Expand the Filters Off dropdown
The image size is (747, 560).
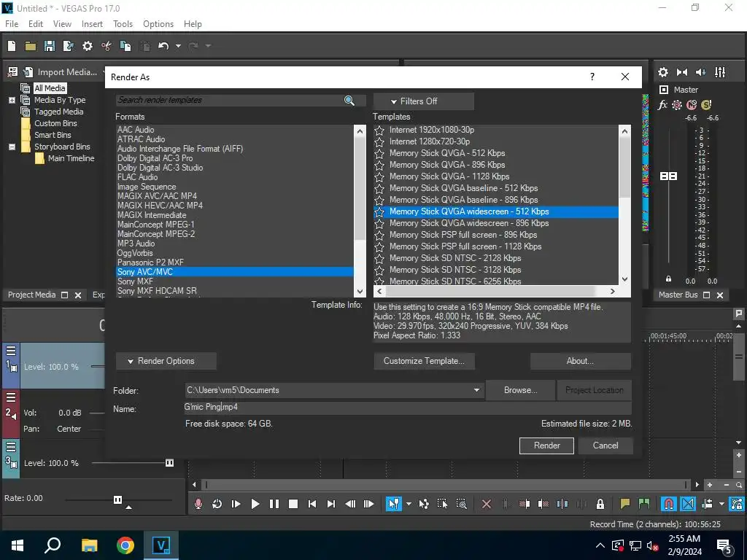pos(424,101)
